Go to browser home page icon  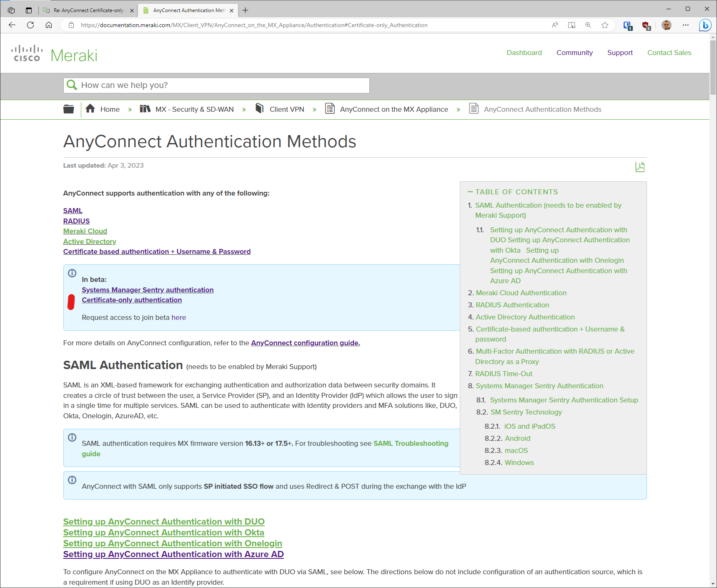click(49, 25)
